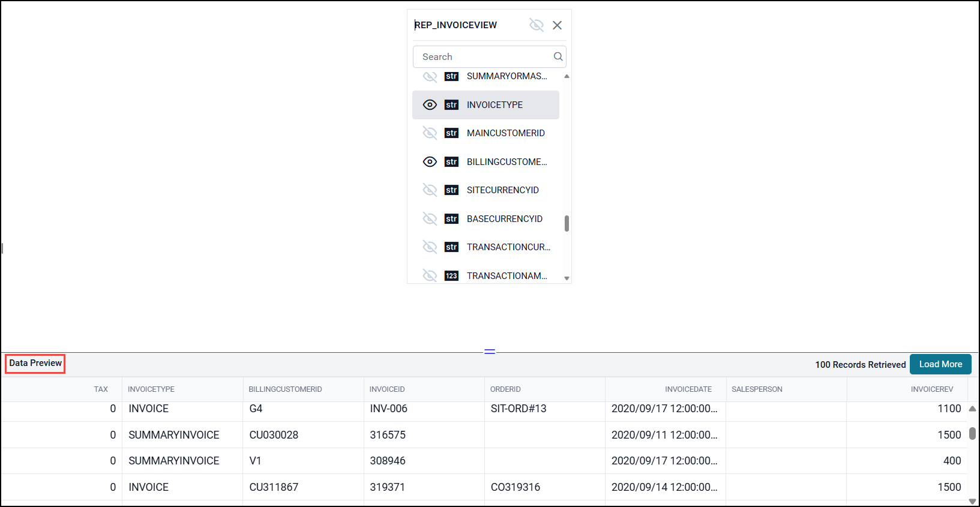Click the str type icon for INVOICETYPE
980x507 pixels.
[451, 105]
